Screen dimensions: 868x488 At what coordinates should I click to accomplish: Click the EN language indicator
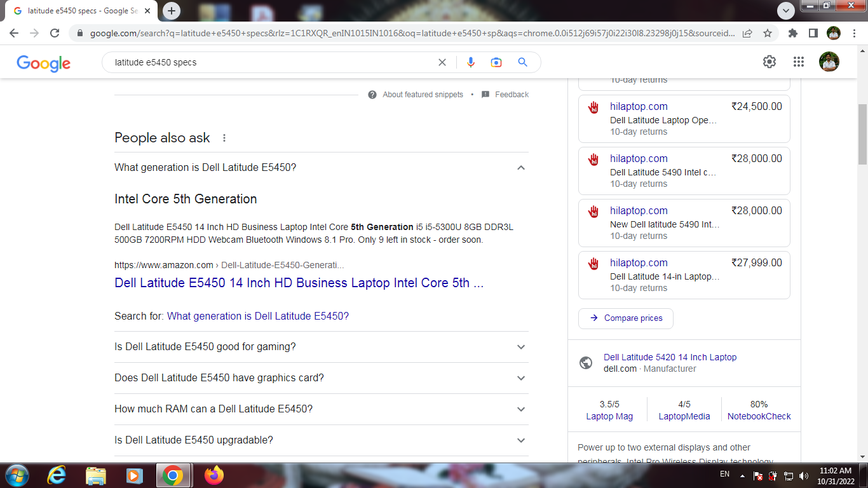(x=724, y=475)
